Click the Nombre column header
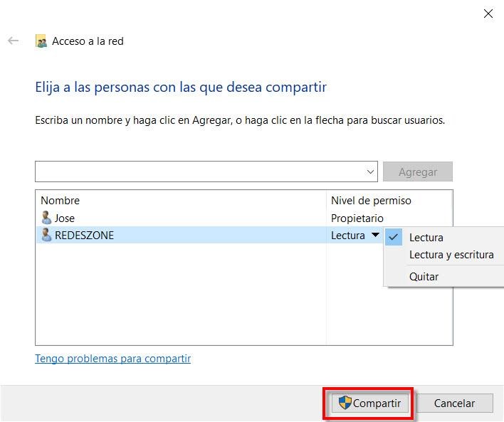The width and height of the screenshot is (504, 422). pos(61,201)
